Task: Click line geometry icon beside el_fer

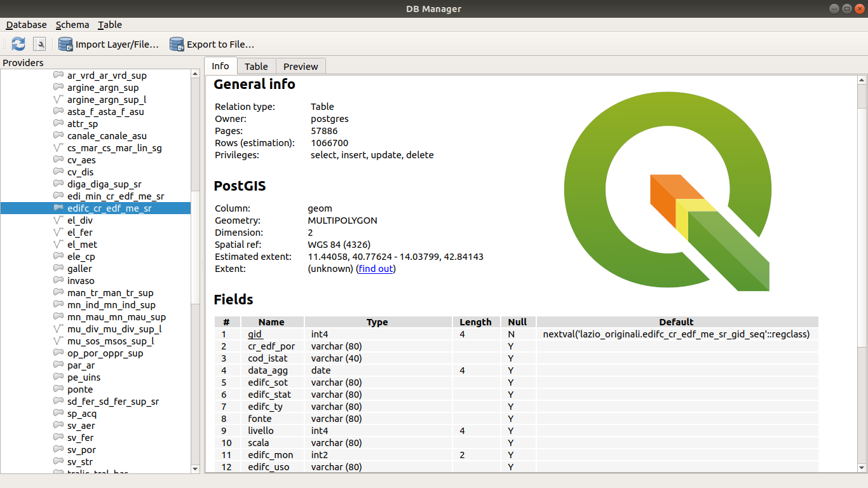Action: tap(58, 233)
